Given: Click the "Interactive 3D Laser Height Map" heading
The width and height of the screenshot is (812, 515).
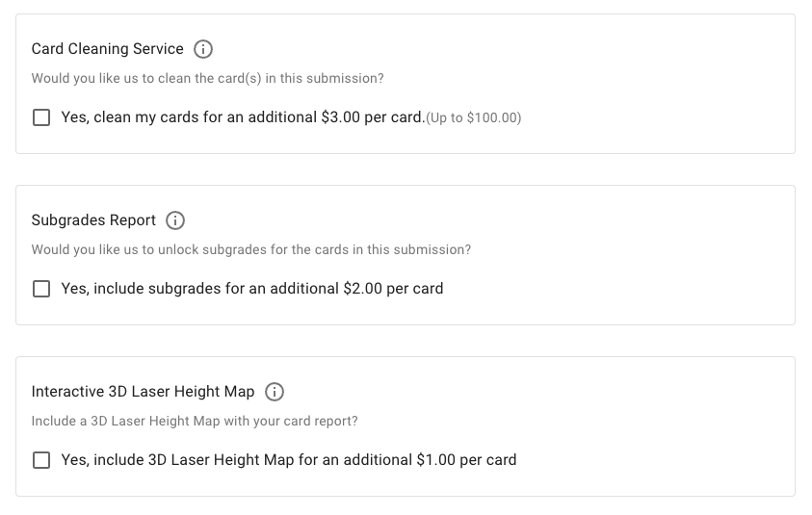Looking at the screenshot, I should coord(143,392).
